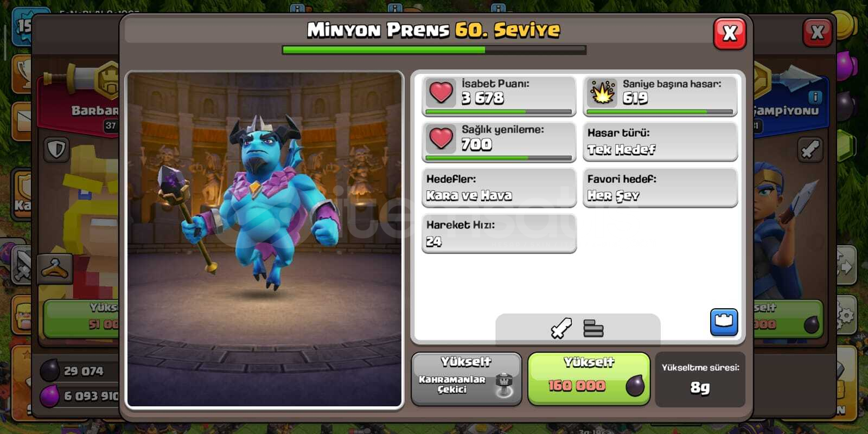Close the Minyon Prens info window
The image size is (868, 434).
tap(730, 34)
